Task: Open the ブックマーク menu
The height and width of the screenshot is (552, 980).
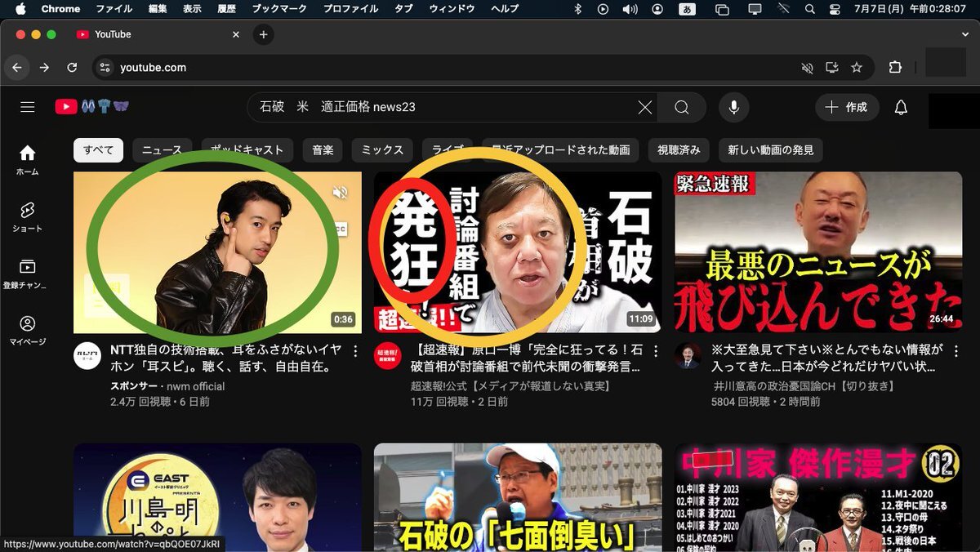Action: click(279, 9)
